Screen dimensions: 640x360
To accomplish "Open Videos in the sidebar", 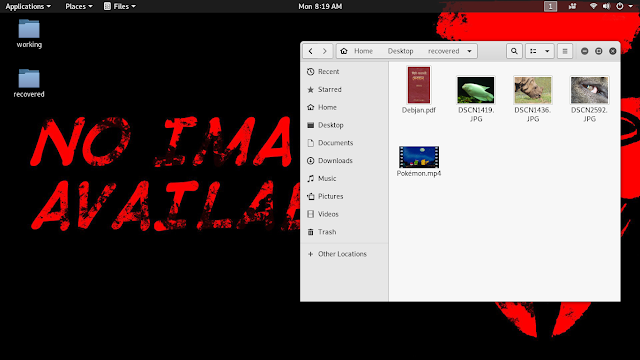I will 344,214.
